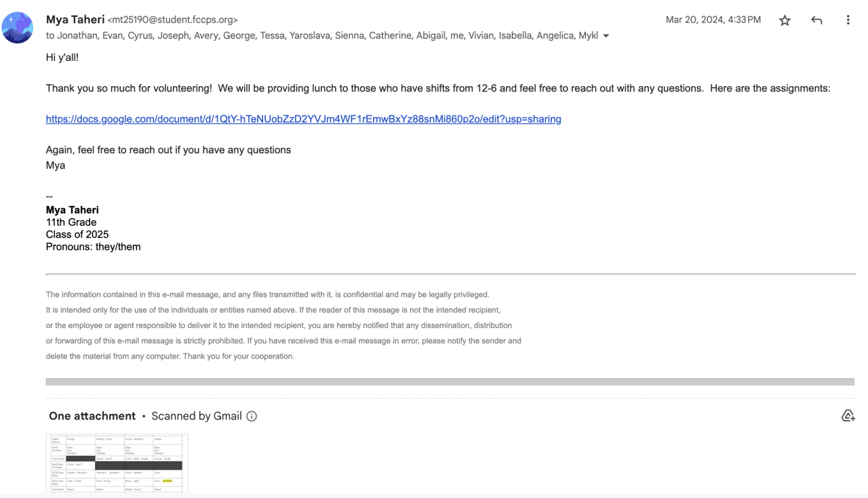Open the attached schedule table thumbnail

117,463
